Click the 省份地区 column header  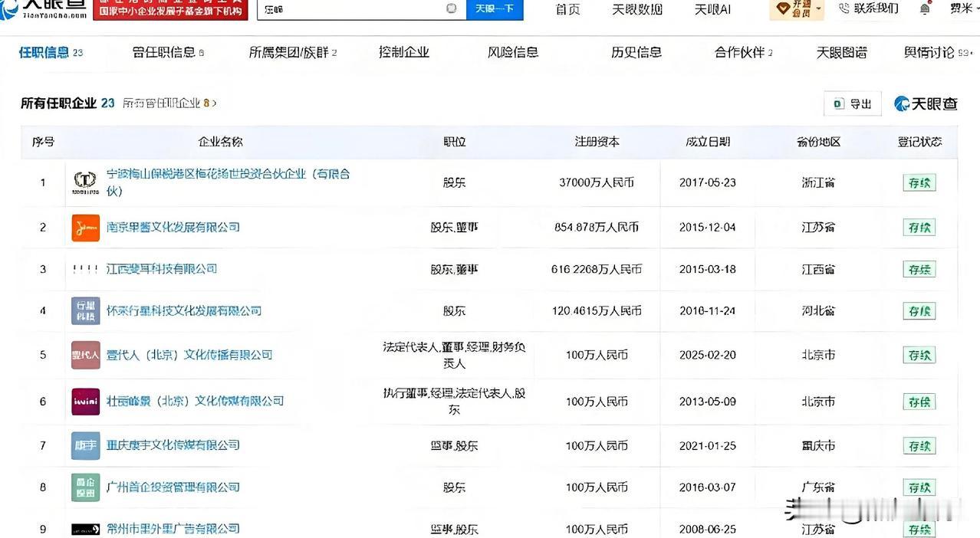[819, 142]
